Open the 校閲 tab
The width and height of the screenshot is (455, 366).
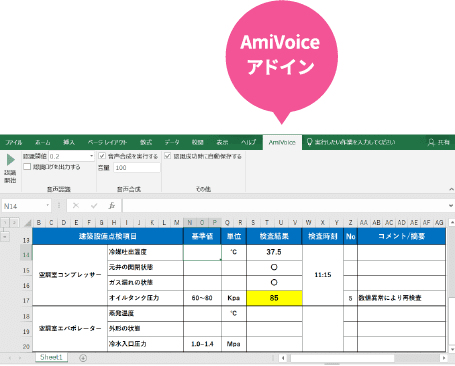coord(197,142)
